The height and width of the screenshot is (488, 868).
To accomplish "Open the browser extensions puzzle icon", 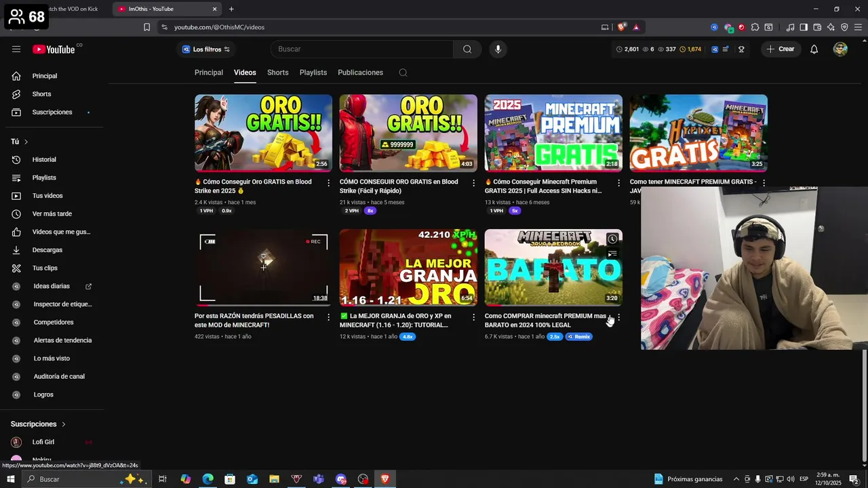I will pos(755,27).
